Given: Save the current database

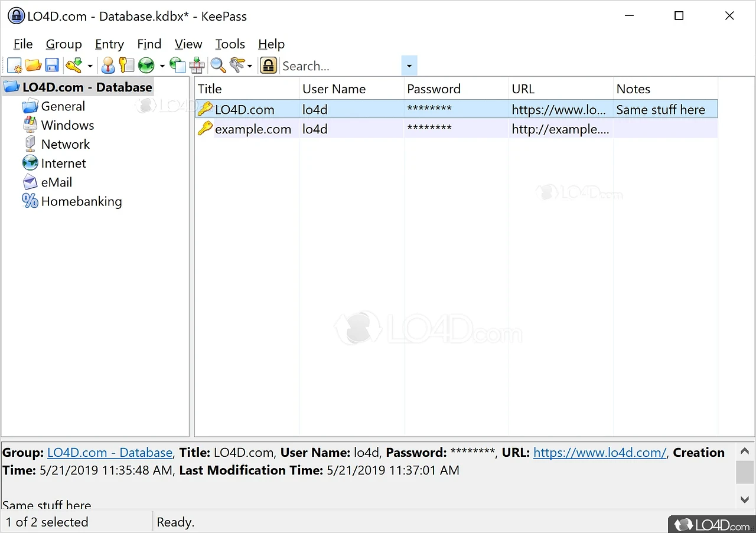Looking at the screenshot, I should [x=52, y=65].
